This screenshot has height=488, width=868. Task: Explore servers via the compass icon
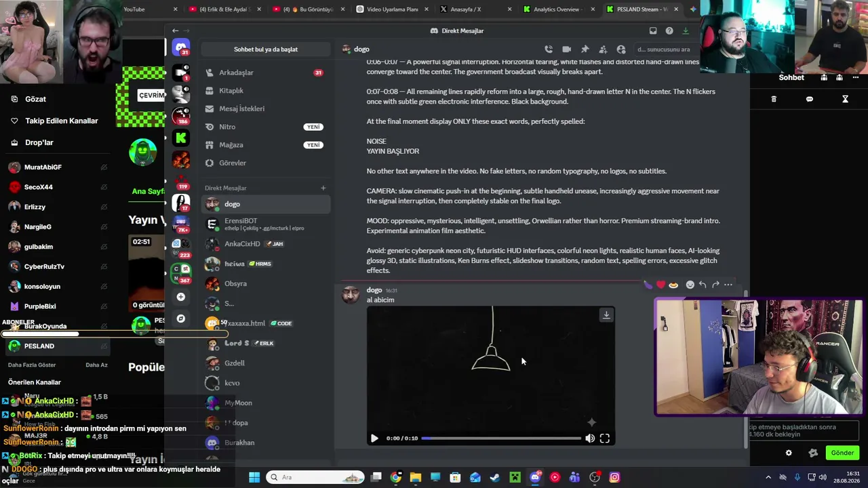click(x=181, y=319)
